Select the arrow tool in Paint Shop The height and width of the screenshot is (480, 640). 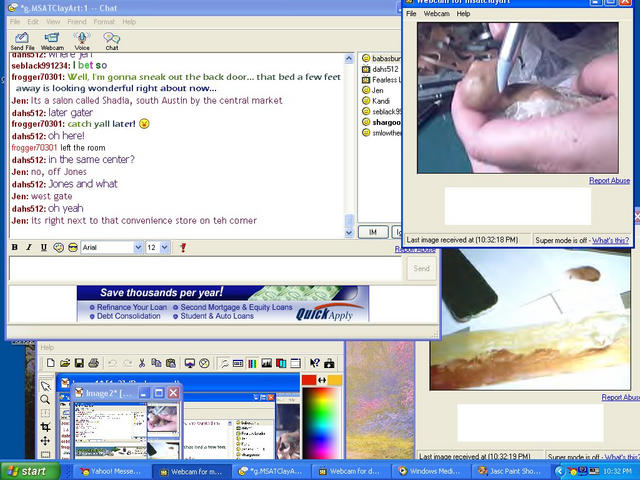(45, 386)
